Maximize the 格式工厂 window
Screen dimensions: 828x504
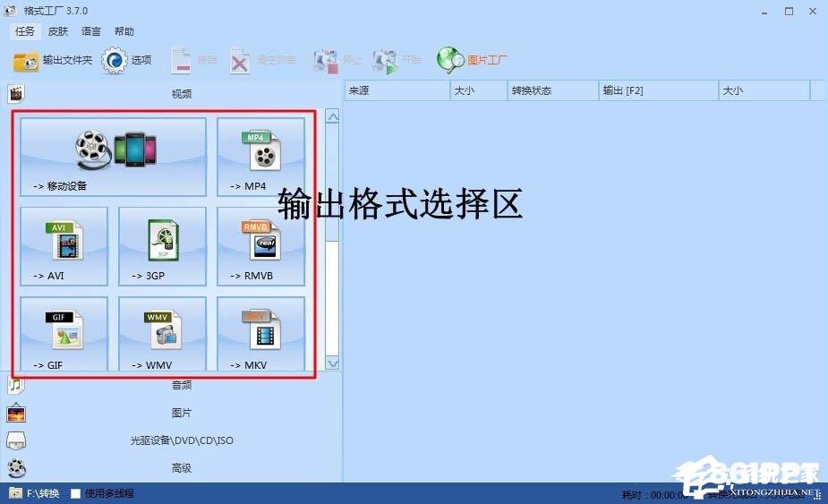pyautogui.click(x=789, y=11)
